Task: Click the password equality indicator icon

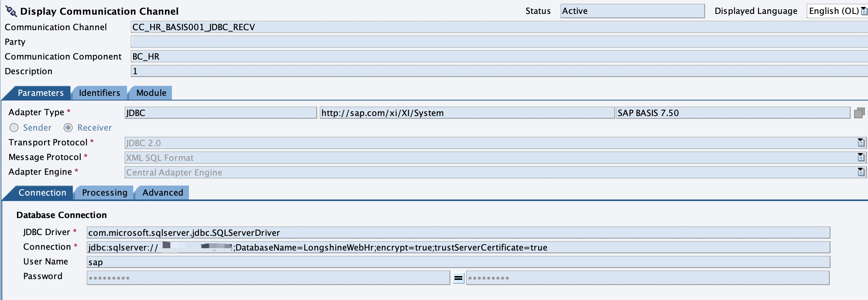Action: [458, 278]
